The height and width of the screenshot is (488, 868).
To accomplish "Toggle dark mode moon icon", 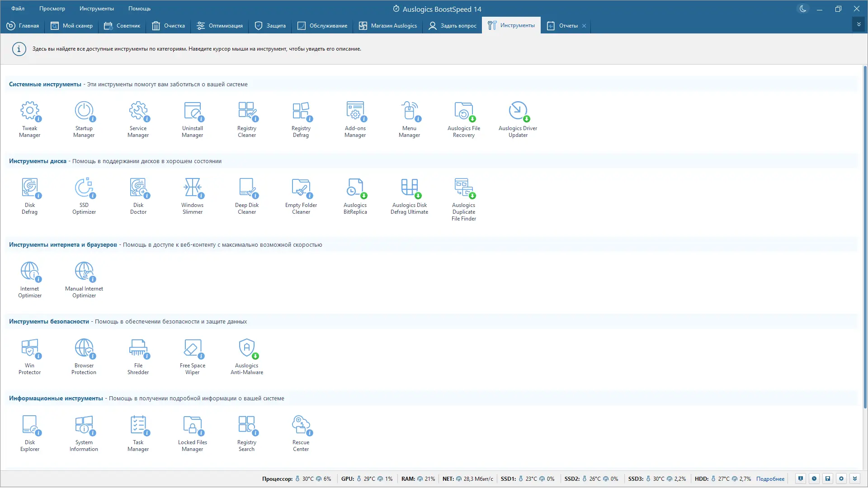I will click(803, 9).
